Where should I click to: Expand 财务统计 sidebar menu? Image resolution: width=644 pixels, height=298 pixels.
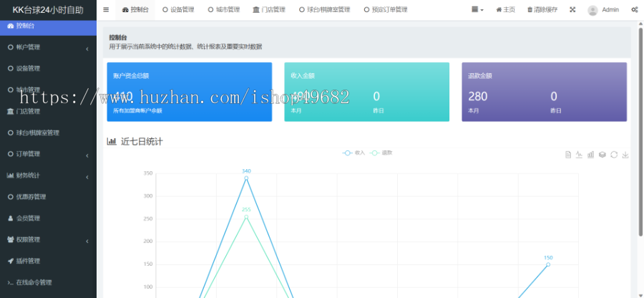tap(48, 176)
